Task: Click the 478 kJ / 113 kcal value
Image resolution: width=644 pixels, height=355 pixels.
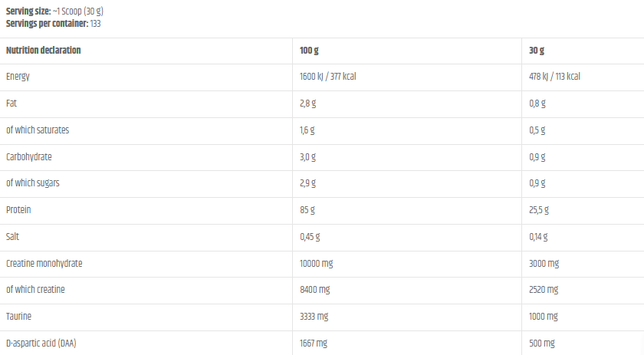Action: pyautogui.click(x=554, y=77)
